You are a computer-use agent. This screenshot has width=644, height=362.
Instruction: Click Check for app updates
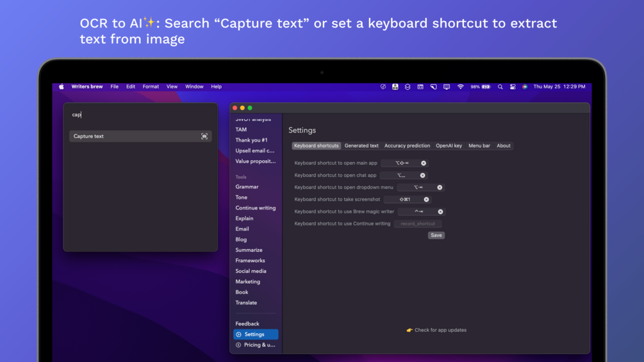click(436, 330)
